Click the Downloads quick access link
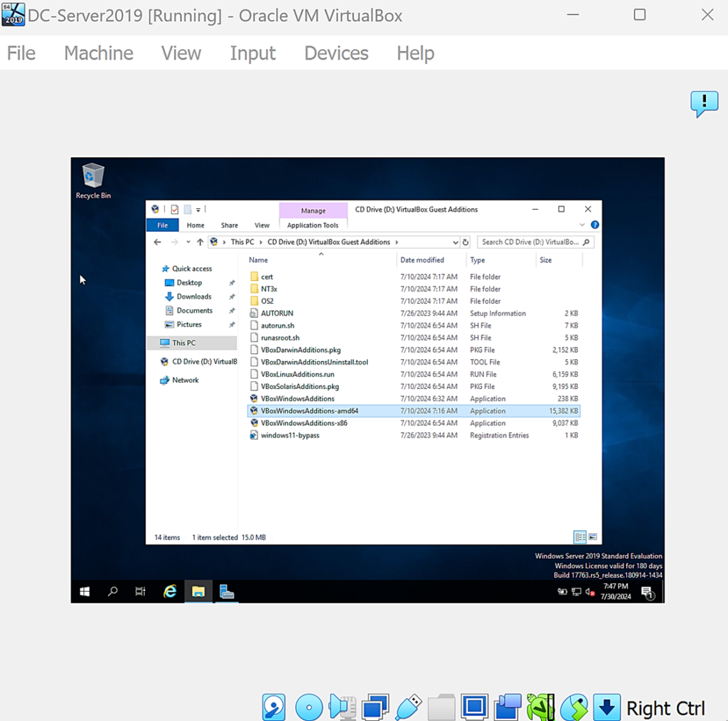 194,297
